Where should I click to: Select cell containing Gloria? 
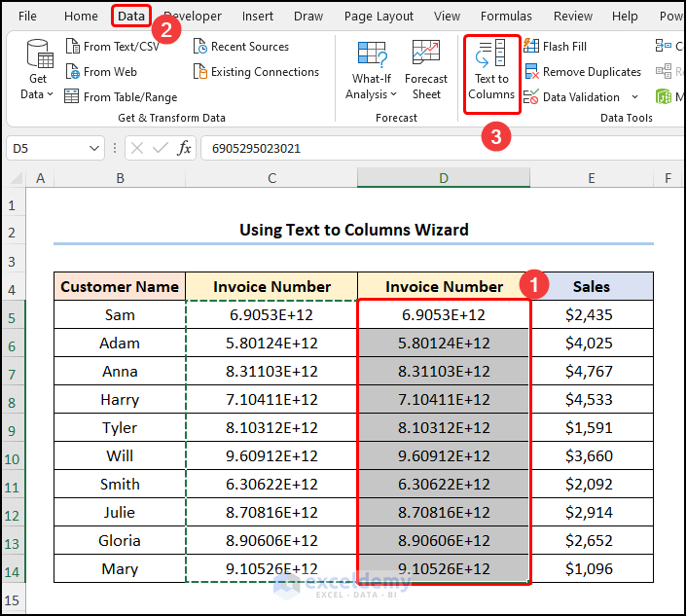pos(120,541)
